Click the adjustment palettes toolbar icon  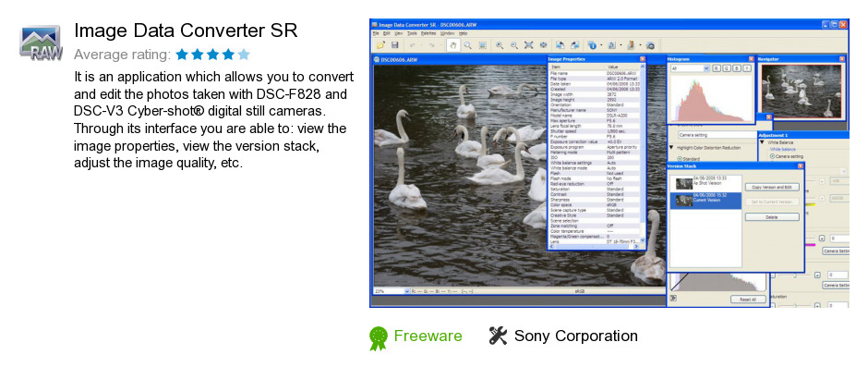(x=611, y=45)
